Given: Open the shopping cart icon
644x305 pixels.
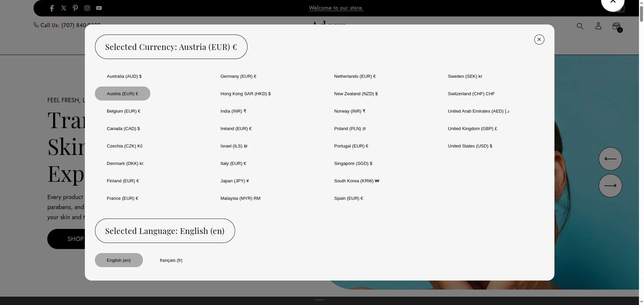Looking at the screenshot, I should click(617, 26).
